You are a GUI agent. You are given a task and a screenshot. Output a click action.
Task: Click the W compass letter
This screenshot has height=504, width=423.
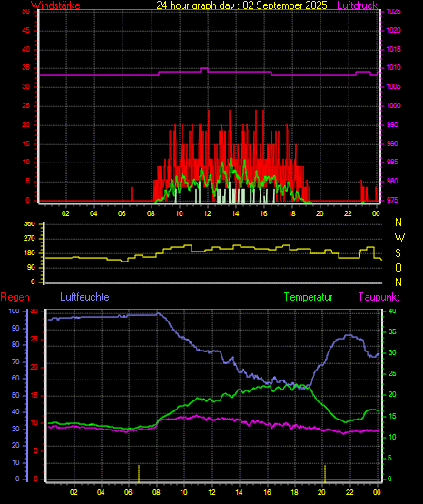tap(399, 238)
